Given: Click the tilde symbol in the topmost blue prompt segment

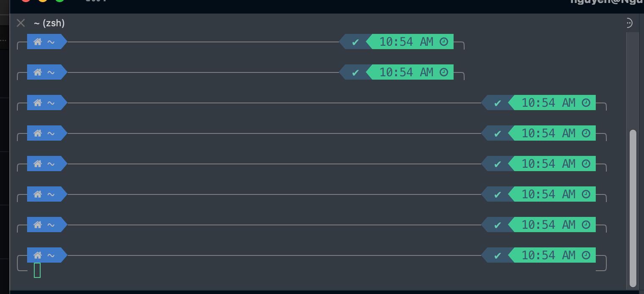Looking at the screenshot, I should click(x=50, y=42).
